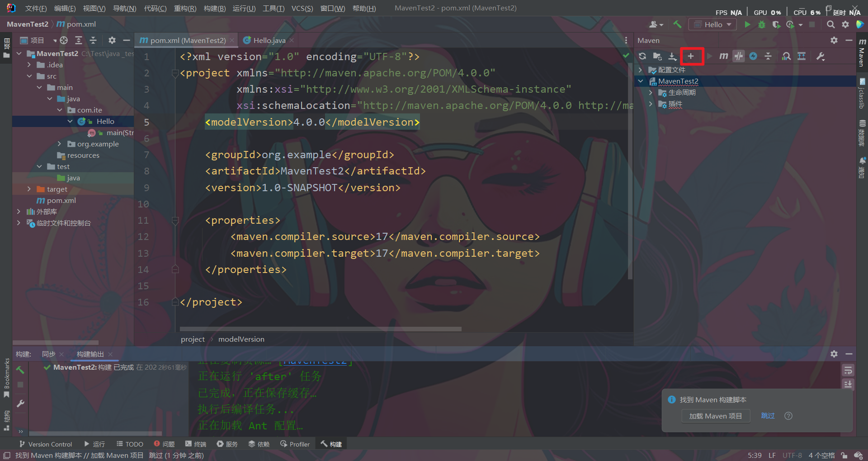Click 跳过 link in notification
Viewport: 868px width, 461px height.
click(768, 416)
